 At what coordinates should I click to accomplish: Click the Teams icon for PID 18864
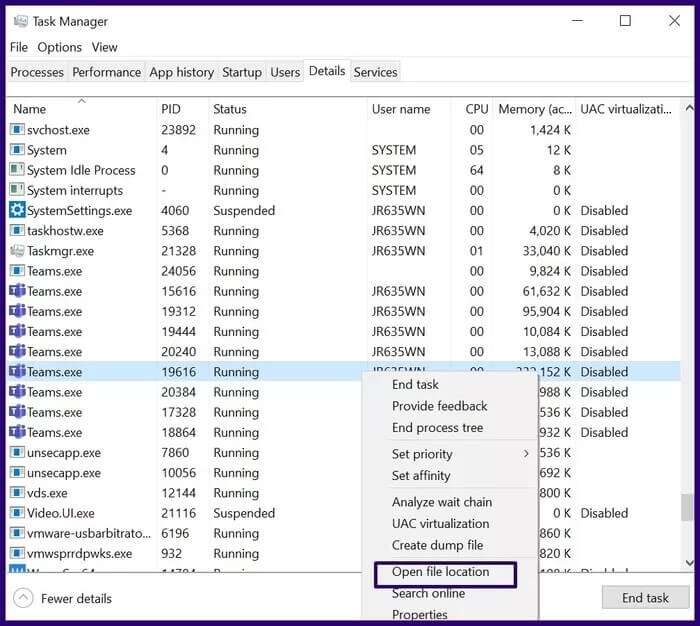(17, 431)
